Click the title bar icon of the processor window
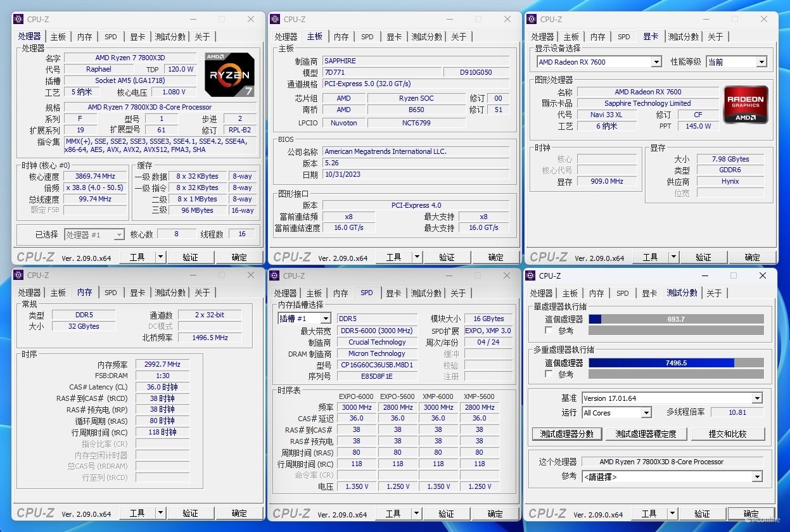The image size is (790, 532). point(18,20)
